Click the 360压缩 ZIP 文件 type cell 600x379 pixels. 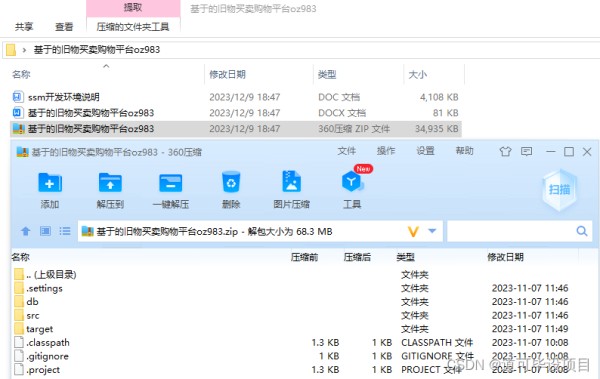[354, 129]
